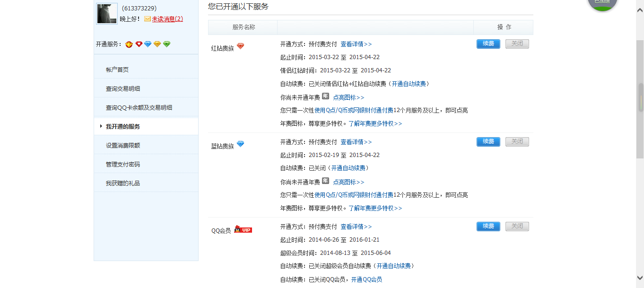This screenshot has height=288, width=644.
Task: Click 关闭 button for 蓝钻贵族
Action: (517, 142)
